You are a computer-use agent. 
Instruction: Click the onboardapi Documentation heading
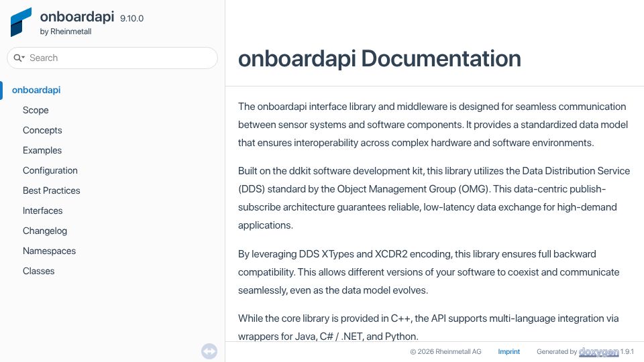[x=380, y=58]
